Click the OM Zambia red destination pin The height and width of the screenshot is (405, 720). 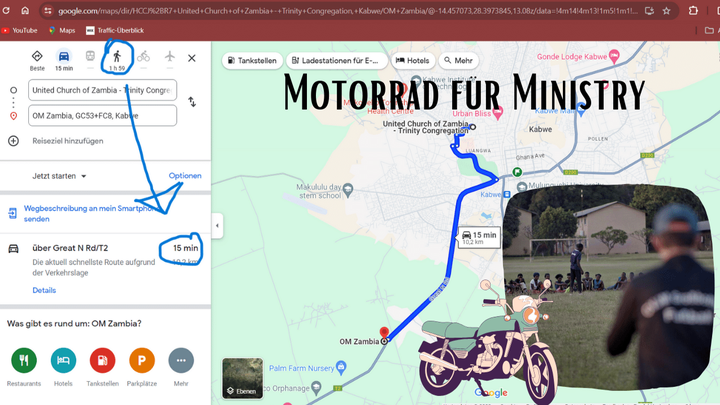[x=384, y=332]
